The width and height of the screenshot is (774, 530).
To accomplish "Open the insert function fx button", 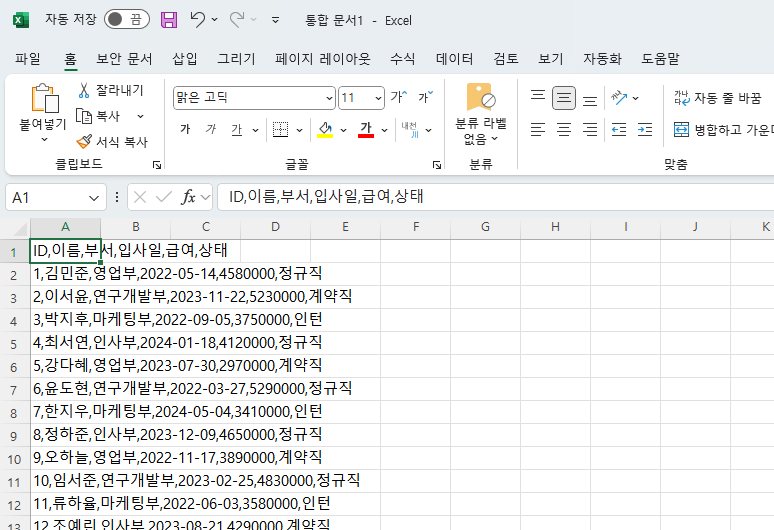I will point(188,197).
